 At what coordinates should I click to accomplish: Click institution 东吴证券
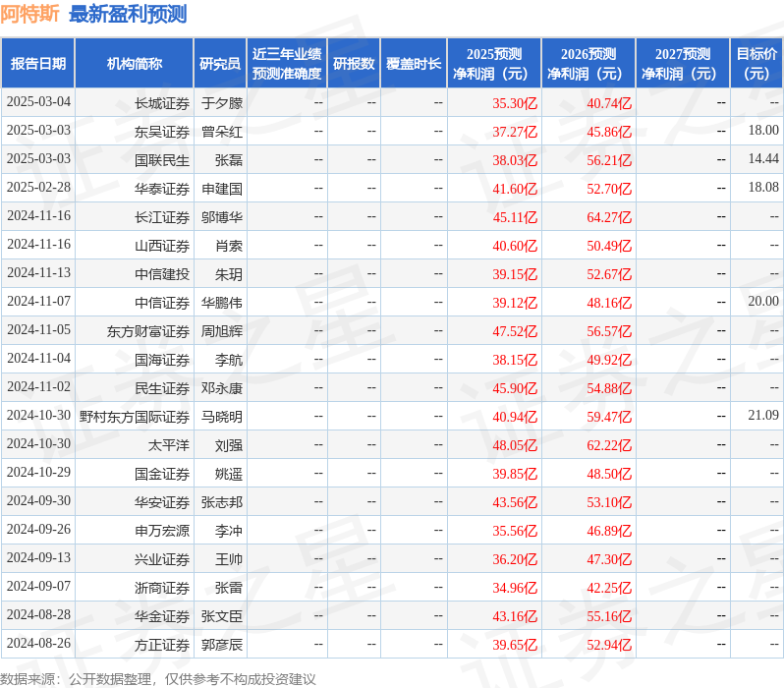tap(162, 132)
